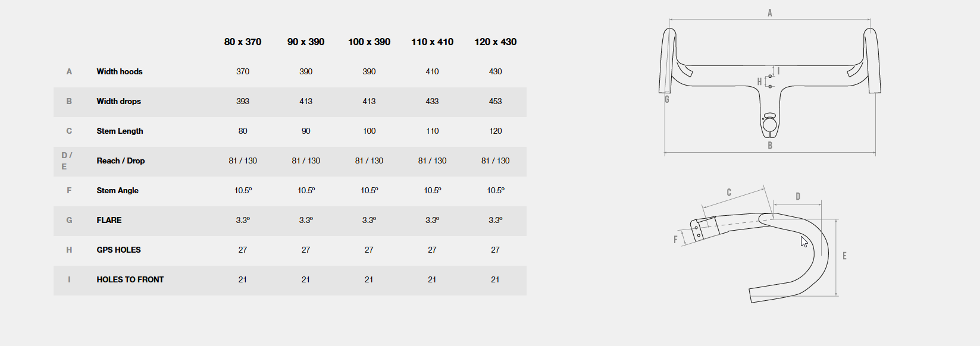Click the C dimension label on side-view diagram
The image size is (980, 346).
point(729,193)
